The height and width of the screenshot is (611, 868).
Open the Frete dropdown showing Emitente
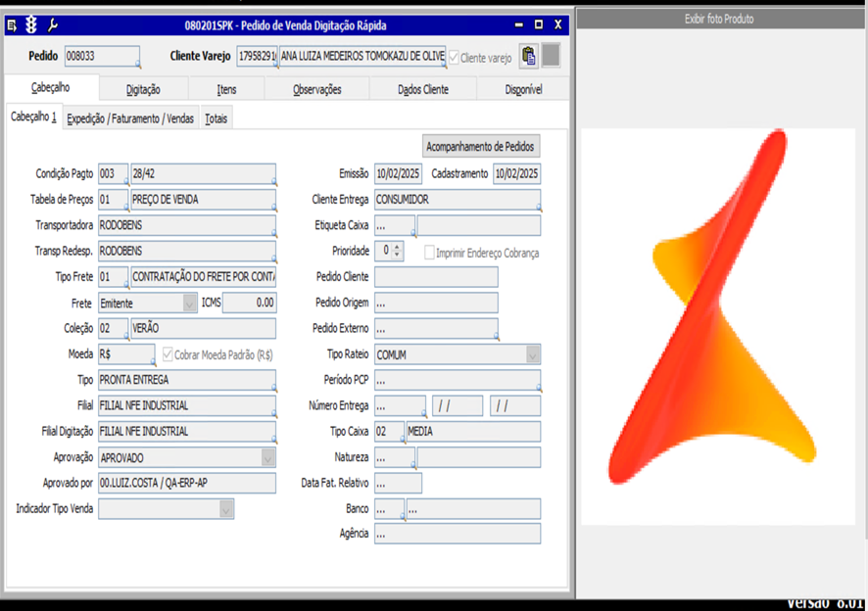189,304
